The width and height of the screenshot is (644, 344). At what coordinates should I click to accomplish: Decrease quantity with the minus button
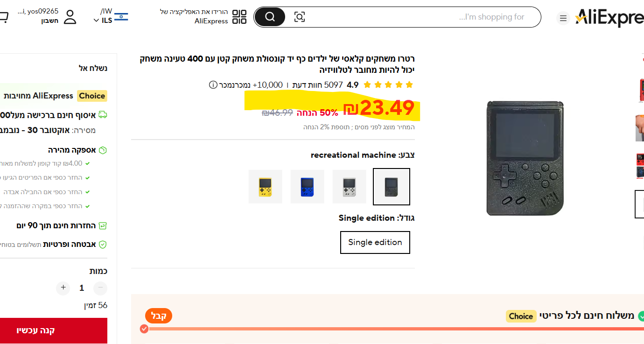click(100, 288)
